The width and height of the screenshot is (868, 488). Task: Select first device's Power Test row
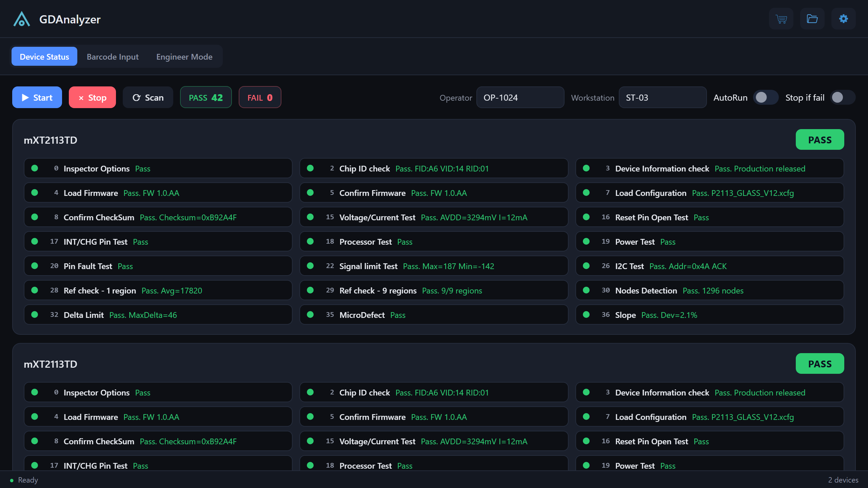[x=710, y=242]
